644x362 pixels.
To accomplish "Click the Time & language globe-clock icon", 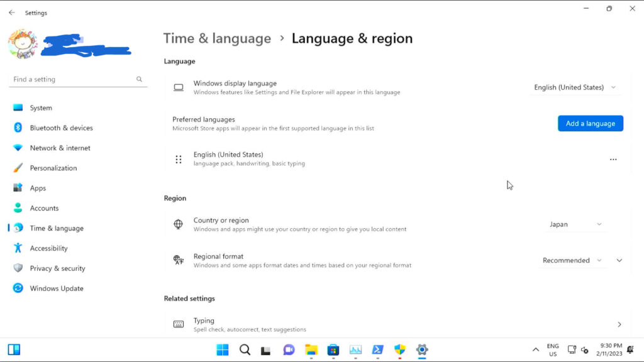I will (x=18, y=228).
